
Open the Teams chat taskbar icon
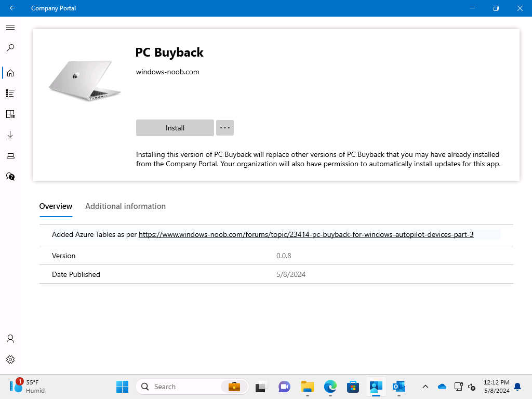pos(284,387)
